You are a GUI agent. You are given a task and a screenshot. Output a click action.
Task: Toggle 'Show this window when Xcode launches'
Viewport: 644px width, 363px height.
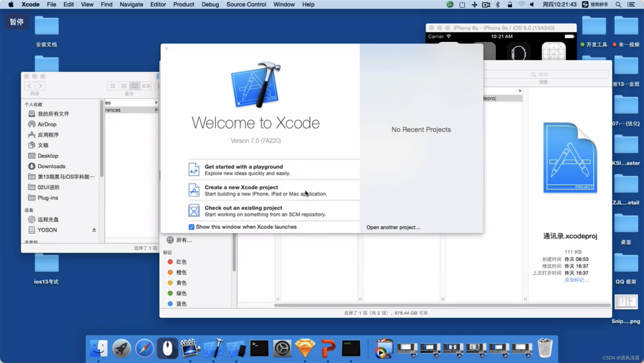click(x=191, y=227)
